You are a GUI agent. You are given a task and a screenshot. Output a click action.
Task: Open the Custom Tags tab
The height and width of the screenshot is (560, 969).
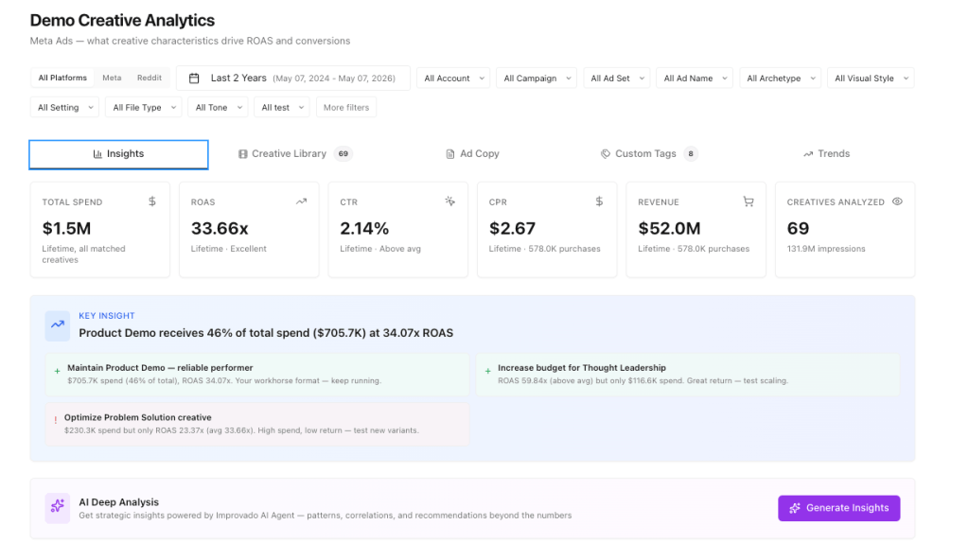coord(648,154)
